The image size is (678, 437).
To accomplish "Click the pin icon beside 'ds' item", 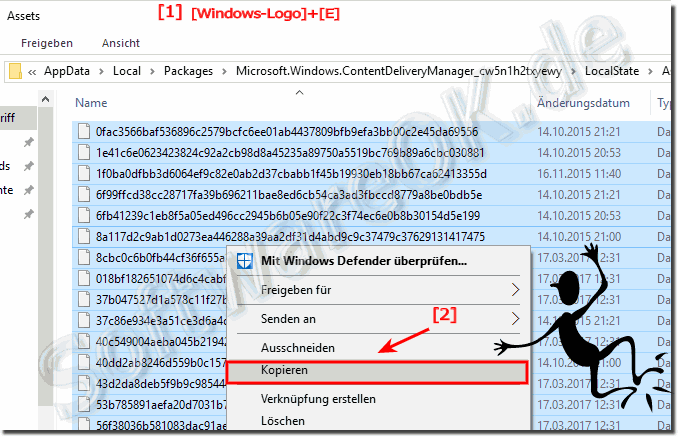I will [x=29, y=166].
